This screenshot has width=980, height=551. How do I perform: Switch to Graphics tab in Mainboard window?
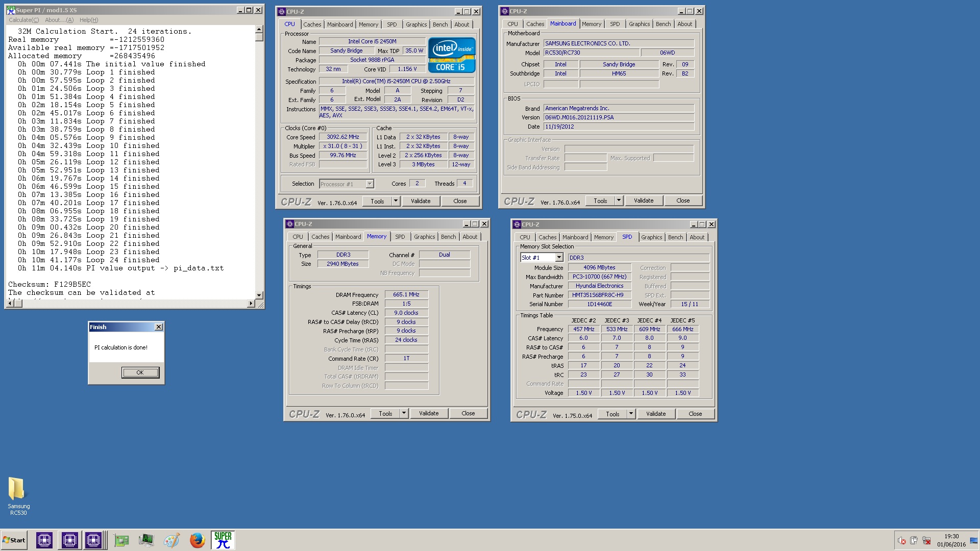pyautogui.click(x=639, y=24)
